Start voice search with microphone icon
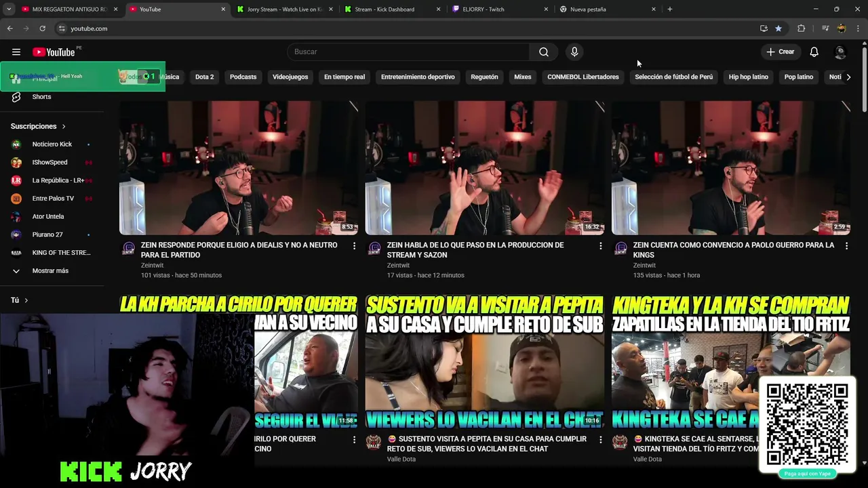868x488 pixels. [x=574, y=52]
